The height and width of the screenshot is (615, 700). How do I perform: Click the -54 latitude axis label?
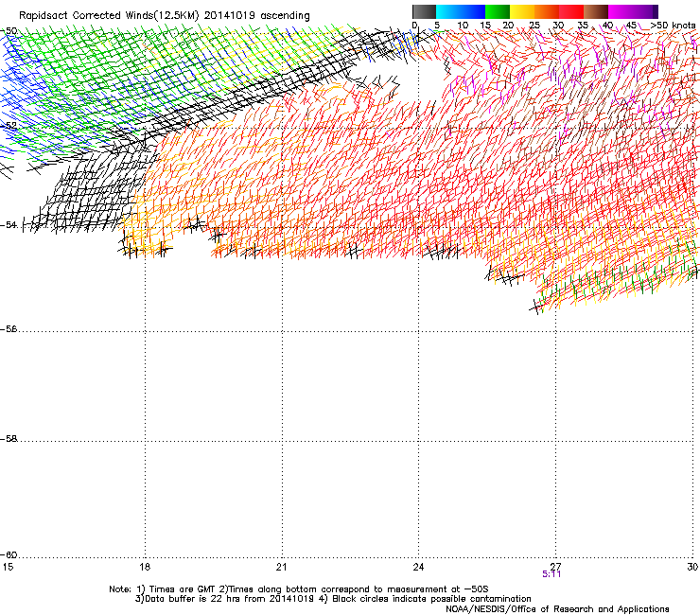coord(9,224)
